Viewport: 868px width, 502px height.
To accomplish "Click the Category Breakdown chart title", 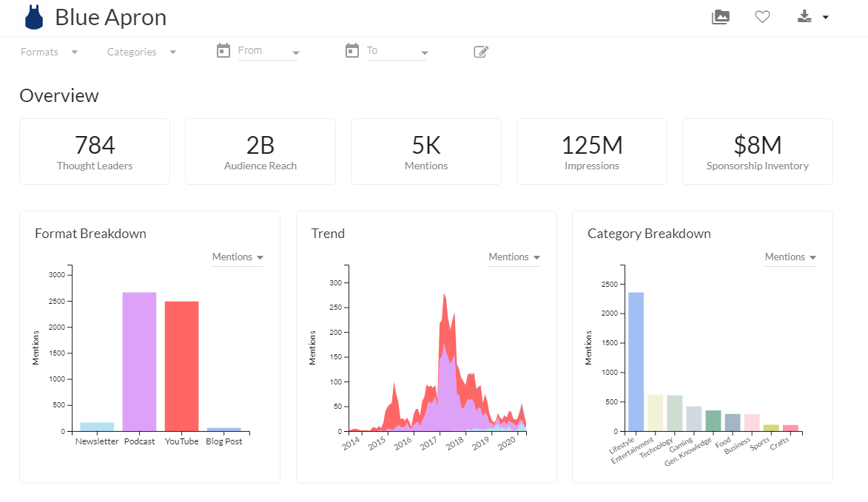I will 650,234.
